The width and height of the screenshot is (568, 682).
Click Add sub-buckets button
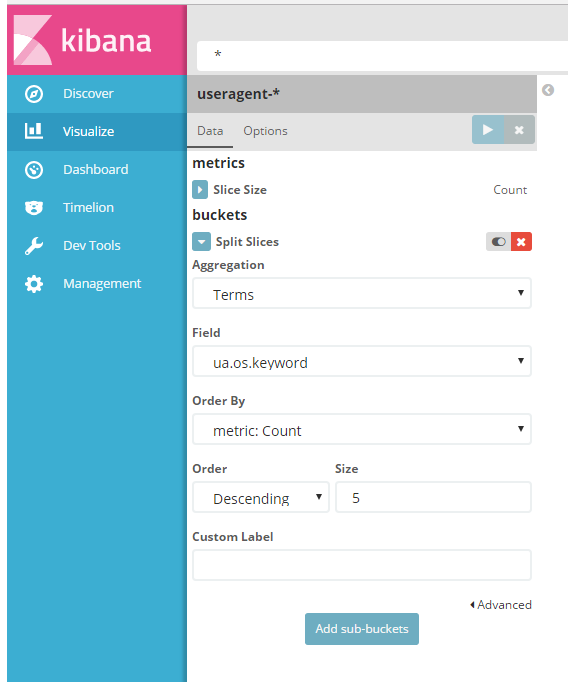362,629
